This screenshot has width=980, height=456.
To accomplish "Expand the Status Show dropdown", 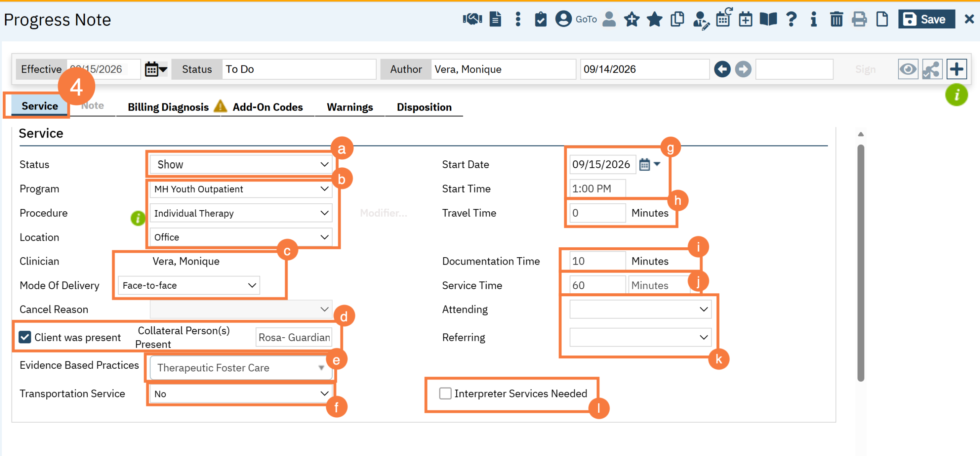I will [241, 164].
